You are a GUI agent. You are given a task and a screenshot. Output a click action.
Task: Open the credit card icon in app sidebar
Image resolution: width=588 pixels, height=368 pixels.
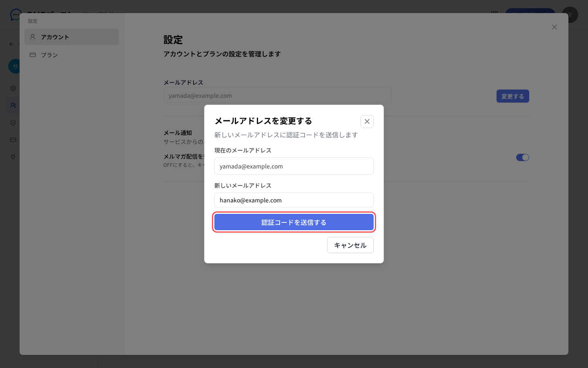tap(13, 140)
